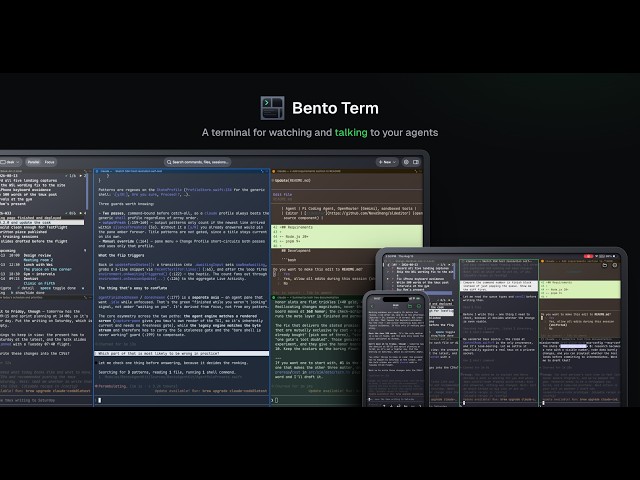Screen dimensions: 640x480
Task: Select the 'Which part of that is most likely' prompt line
Action: point(182,353)
